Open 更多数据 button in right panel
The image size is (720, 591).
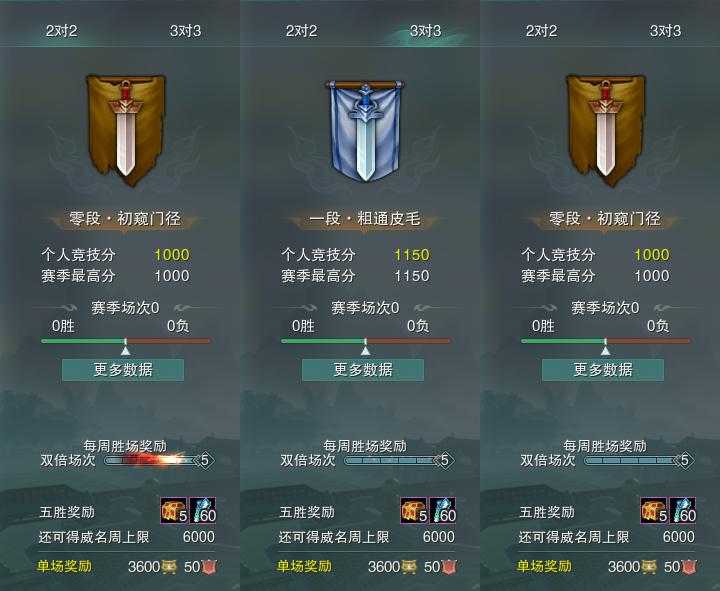click(603, 370)
